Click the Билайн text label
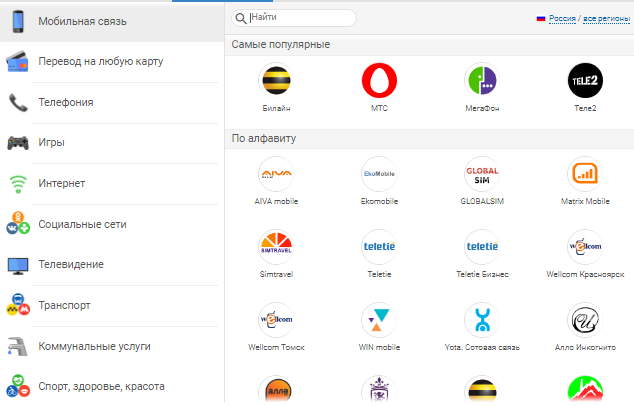Viewport: 634px width, 406px height. coord(276,108)
